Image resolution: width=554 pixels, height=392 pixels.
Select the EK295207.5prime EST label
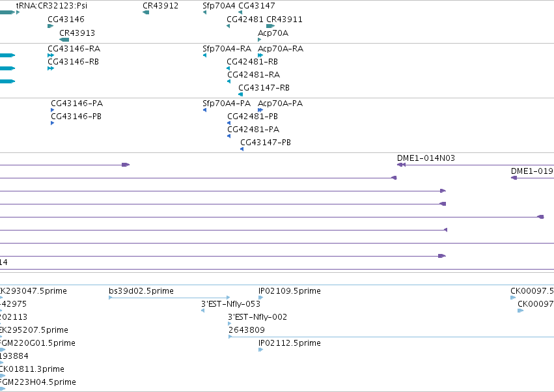[35, 330]
